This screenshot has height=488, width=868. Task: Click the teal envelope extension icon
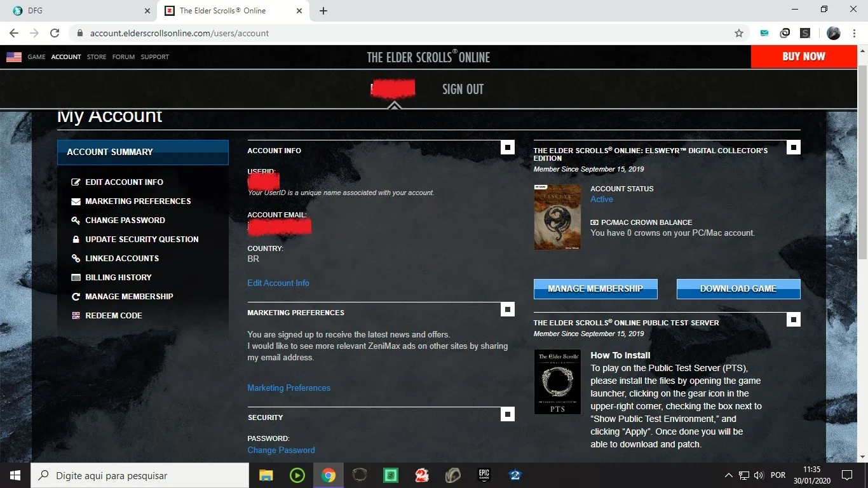coord(766,33)
